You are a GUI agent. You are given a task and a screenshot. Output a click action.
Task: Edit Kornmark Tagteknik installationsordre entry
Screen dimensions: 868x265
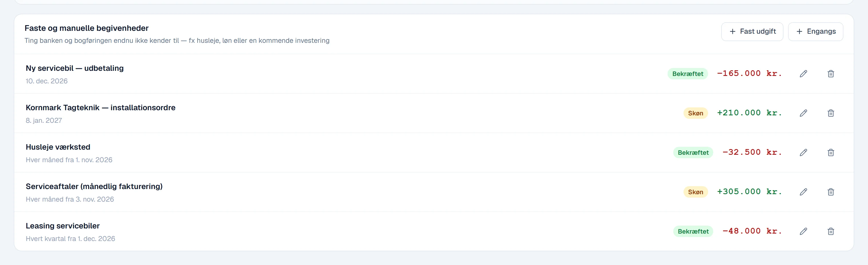[x=803, y=113]
